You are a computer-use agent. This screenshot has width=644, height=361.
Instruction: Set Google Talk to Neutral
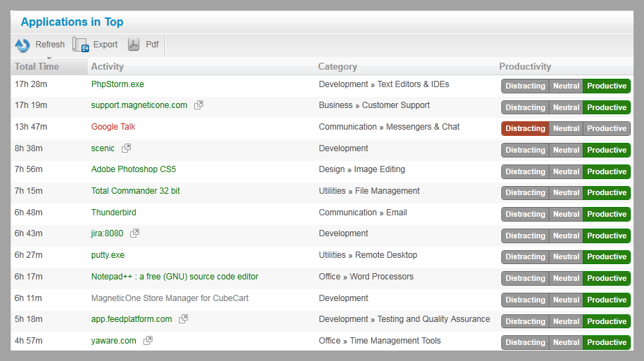pyautogui.click(x=566, y=128)
